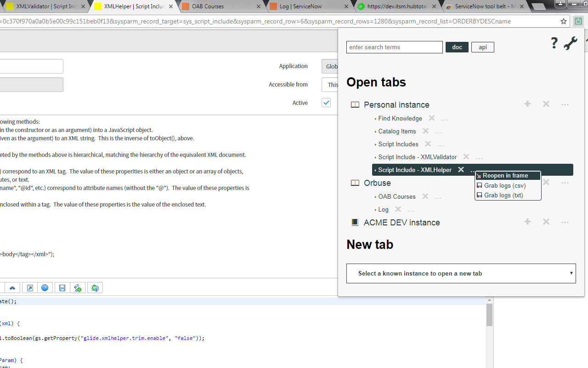
Task: Click the pop-out arrow icon in script toolbar
Action: (x=30, y=288)
